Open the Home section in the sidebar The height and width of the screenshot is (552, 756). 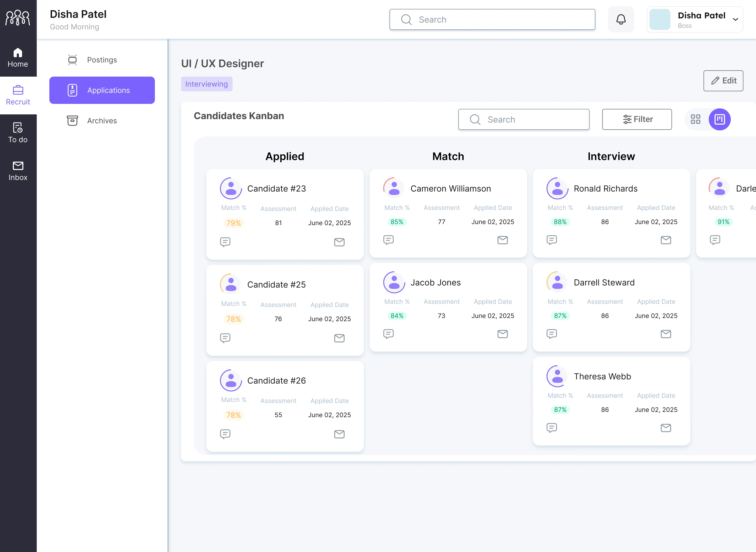point(18,57)
